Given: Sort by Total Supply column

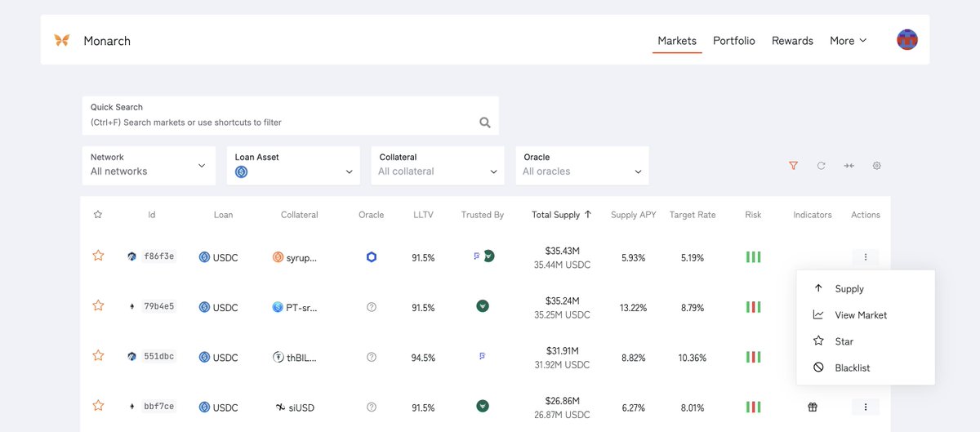Looking at the screenshot, I should coord(562,215).
